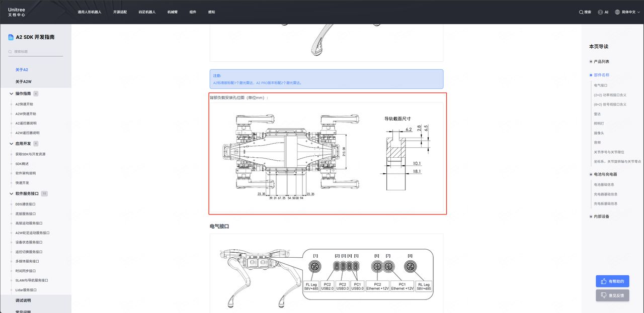Open the 机械臂 menu
This screenshot has height=313, width=644.
point(173,12)
